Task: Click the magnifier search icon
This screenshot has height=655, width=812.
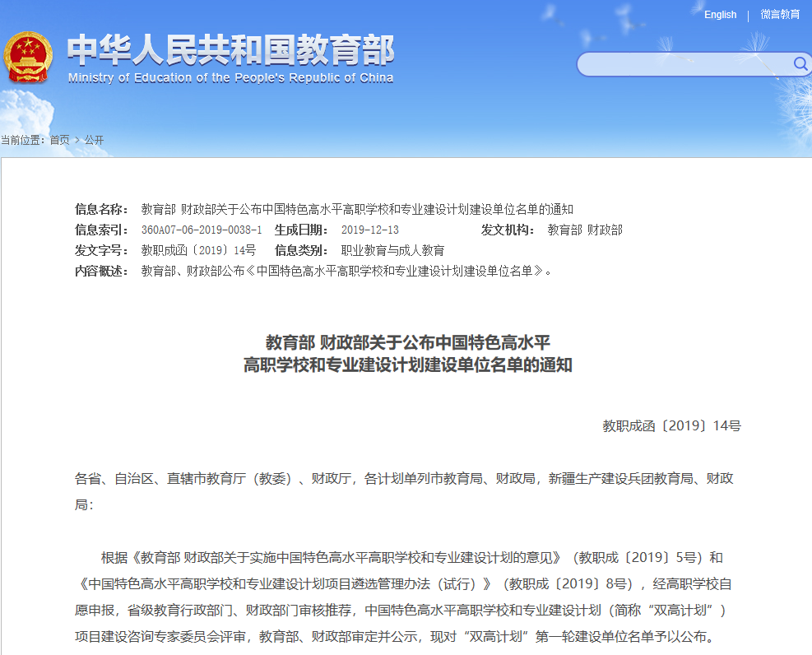Action: pos(800,64)
